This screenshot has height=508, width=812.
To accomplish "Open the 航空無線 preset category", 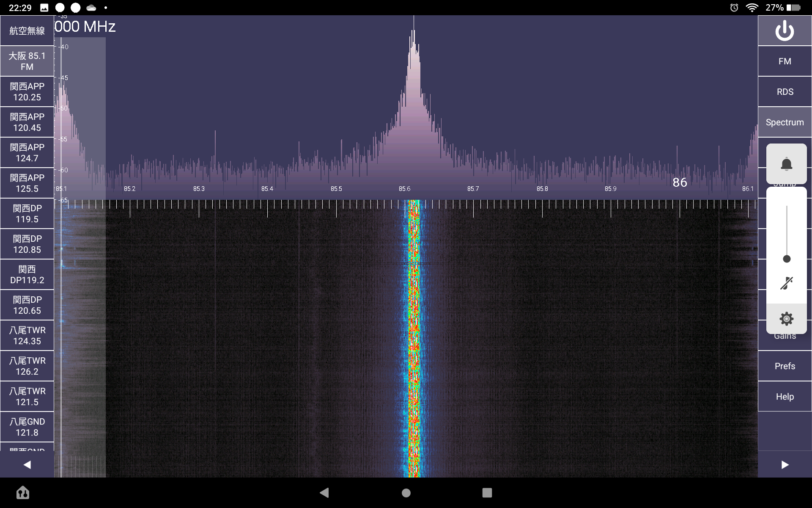I will coord(27,30).
